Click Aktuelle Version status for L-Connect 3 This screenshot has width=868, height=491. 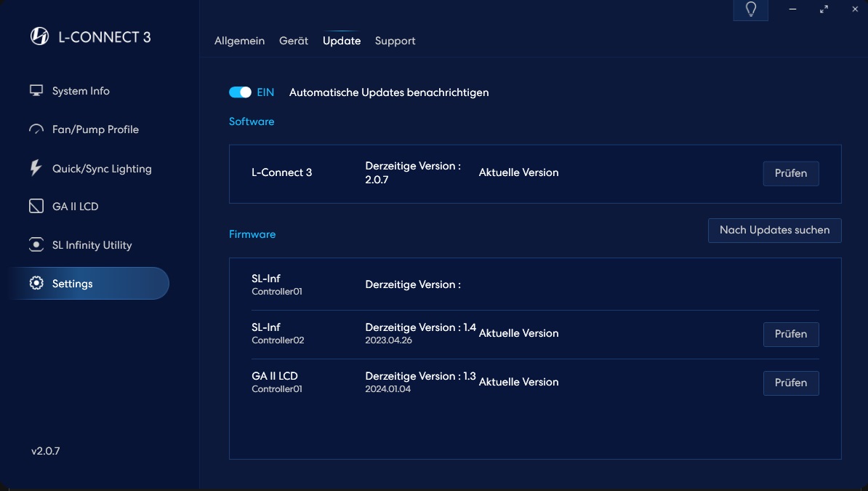click(x=518, y=172)
